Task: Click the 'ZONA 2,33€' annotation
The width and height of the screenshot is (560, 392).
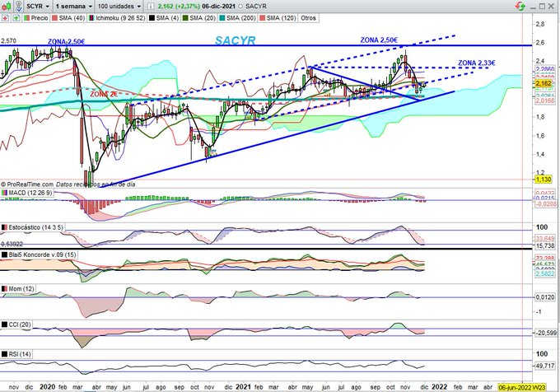Action: click(x=477, y=63)
